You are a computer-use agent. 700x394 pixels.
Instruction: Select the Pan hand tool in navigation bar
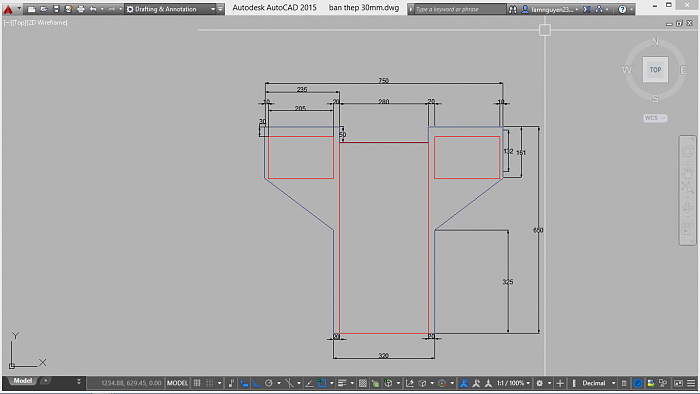point(688,172)
